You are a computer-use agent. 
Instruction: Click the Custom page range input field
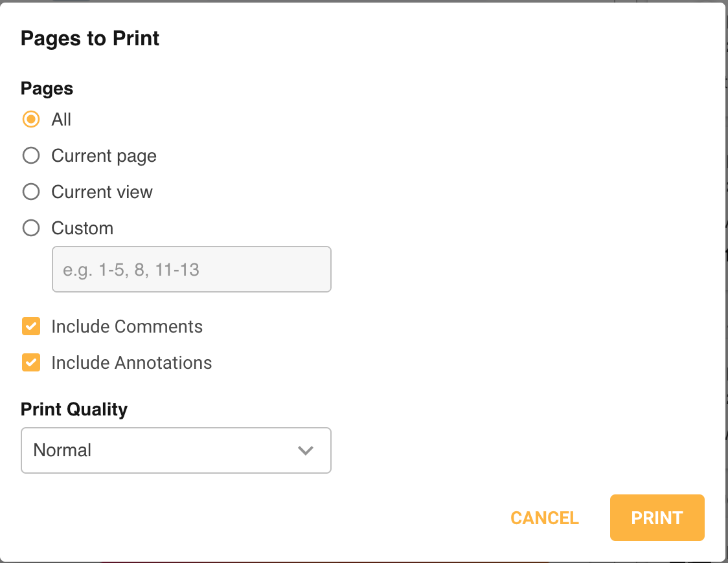pyautogui.click(x=191, y=269)
